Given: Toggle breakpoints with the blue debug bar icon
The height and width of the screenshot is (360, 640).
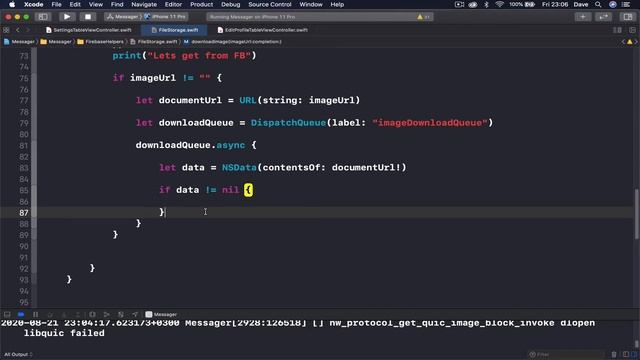Looking at the screenshot, I should 21,314.
